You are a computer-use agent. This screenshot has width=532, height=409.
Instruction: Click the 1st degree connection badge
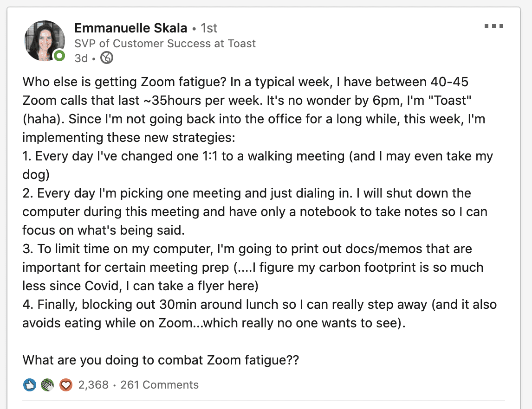(208, 28)
